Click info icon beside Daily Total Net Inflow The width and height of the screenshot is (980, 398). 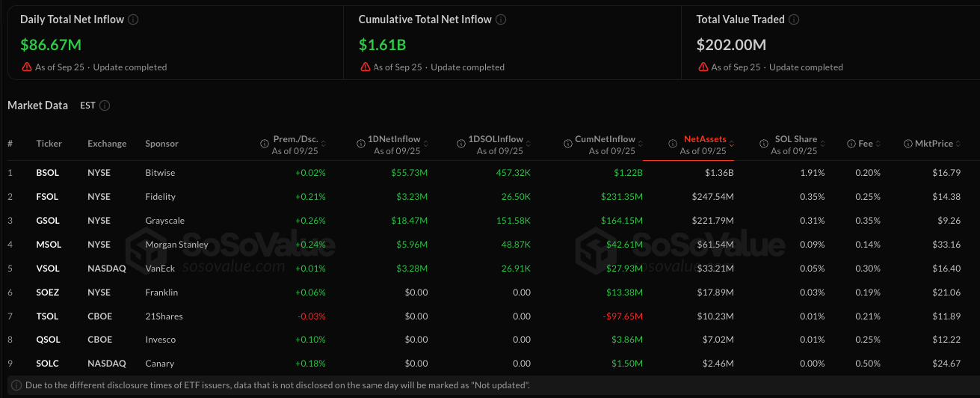pyautogui.click(x=133, y=19)
